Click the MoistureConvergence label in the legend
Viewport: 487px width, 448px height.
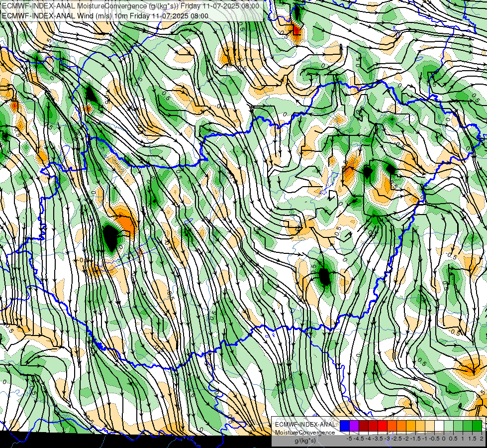pos(305,433)
